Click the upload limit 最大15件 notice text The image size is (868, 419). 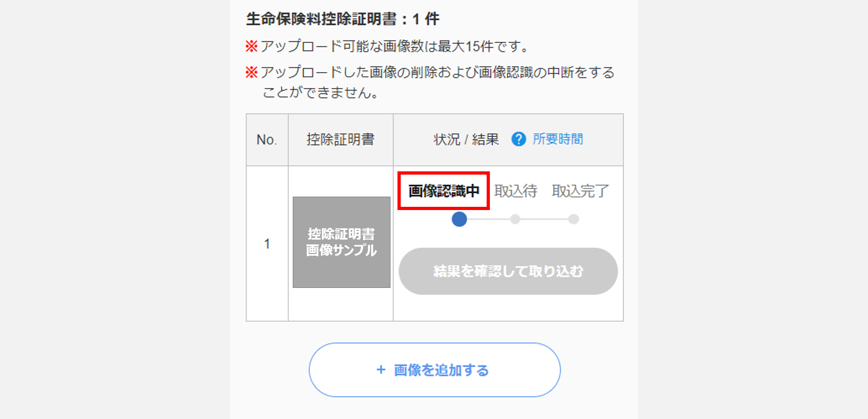pyautogui.click(x=395, y=46)
